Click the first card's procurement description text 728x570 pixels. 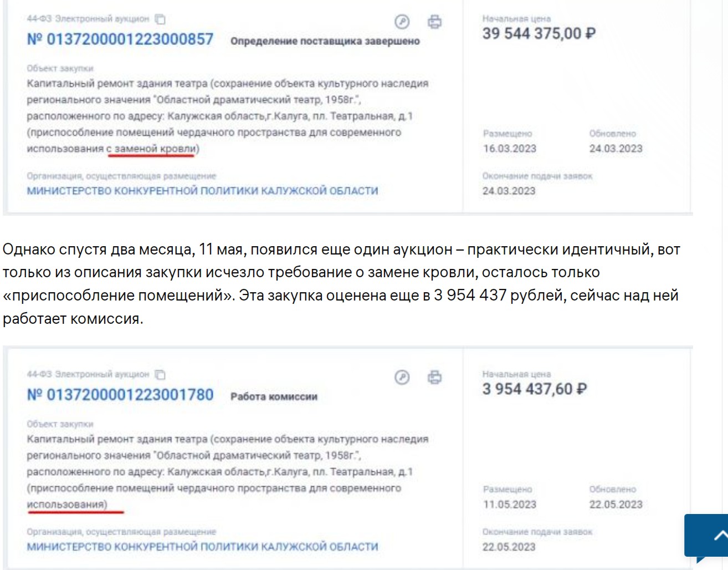coord(227,116)
